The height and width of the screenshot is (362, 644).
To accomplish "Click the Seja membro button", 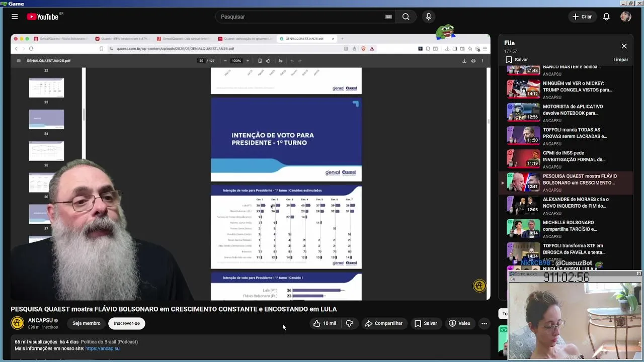I will [x=86, y=323].
